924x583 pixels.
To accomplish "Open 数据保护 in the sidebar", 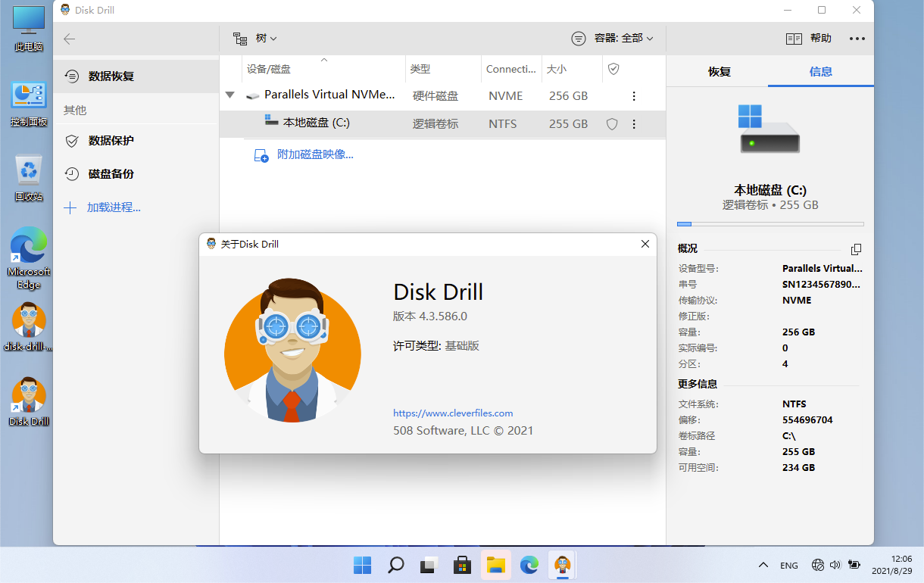I will coord(136,141).
